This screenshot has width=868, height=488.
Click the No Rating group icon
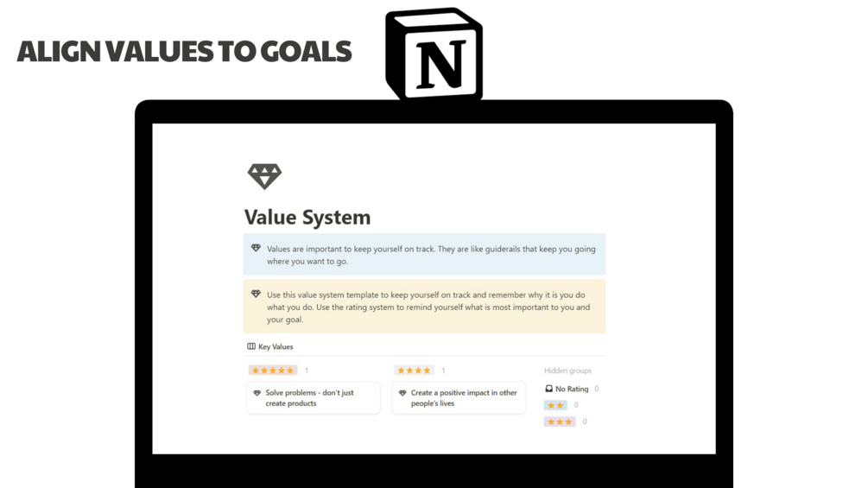548,389
